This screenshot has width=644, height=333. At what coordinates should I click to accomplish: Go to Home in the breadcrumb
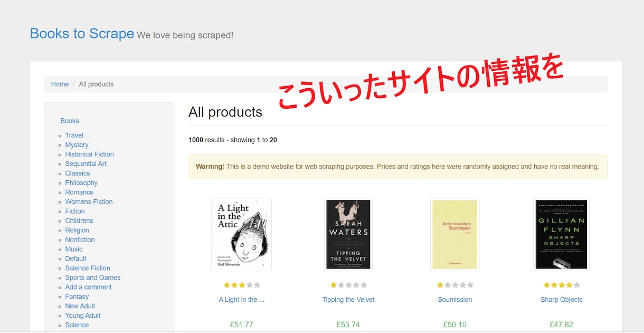60,84
